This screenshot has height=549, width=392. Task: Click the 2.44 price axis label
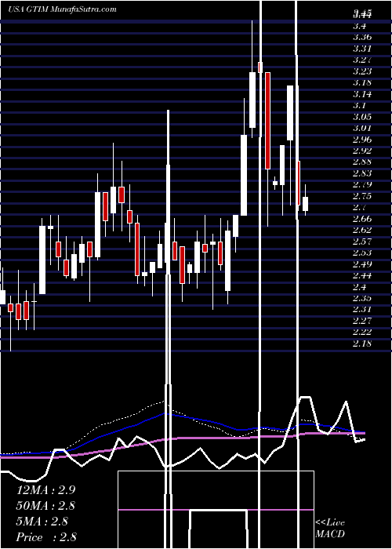[x=362, y=276]
